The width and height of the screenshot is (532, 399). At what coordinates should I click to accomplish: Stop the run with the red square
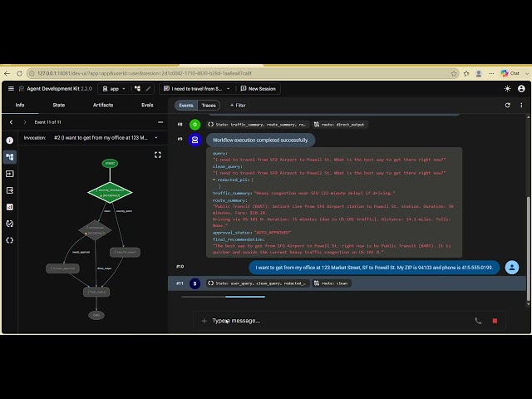coord(495,321)
